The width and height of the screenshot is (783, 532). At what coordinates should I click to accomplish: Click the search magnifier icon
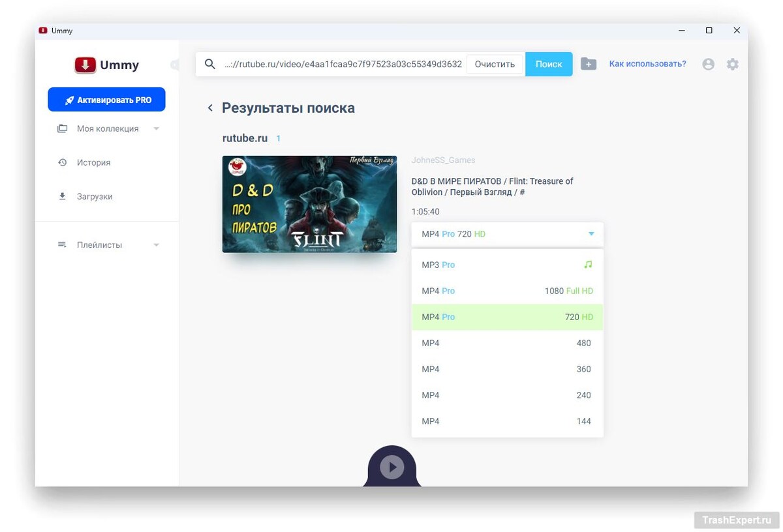click(210, 64)
